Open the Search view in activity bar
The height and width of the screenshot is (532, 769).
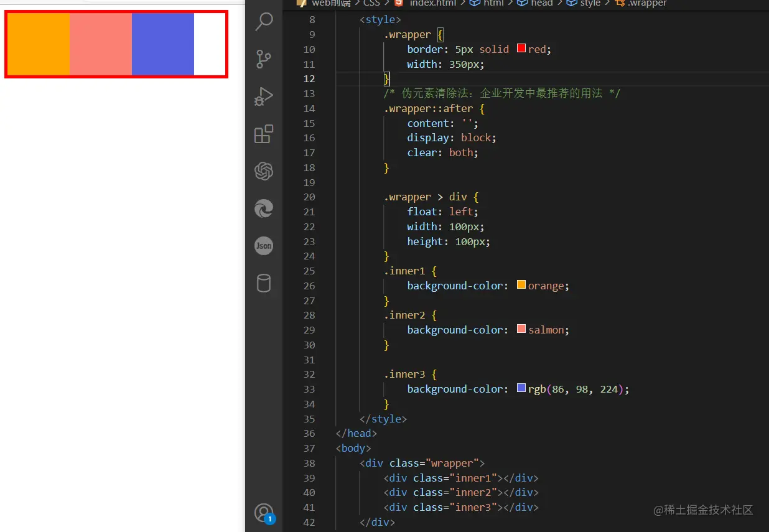click(x=264, y=22)
